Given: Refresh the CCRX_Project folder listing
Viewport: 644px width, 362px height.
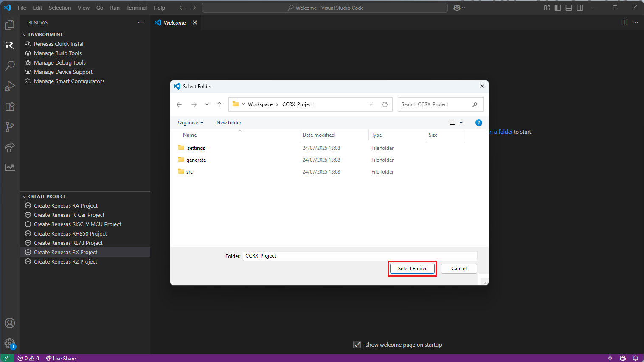Looking at the screenshot, I should 385,104.
